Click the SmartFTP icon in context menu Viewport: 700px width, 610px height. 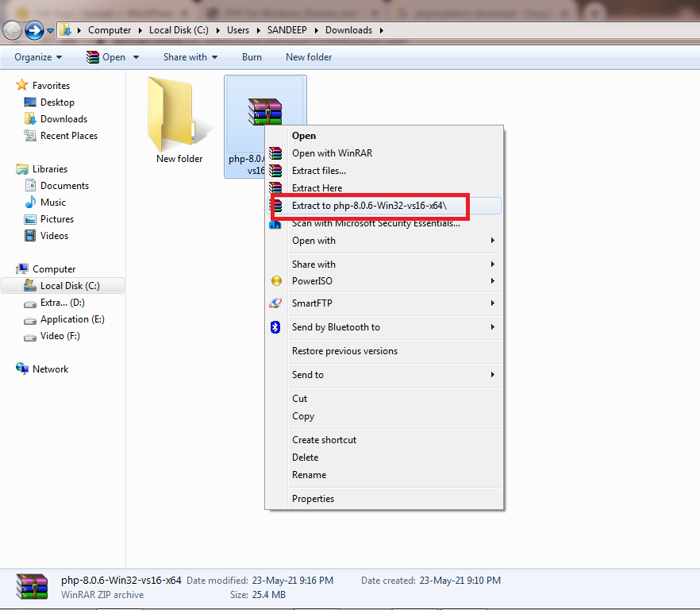[276, 303]
